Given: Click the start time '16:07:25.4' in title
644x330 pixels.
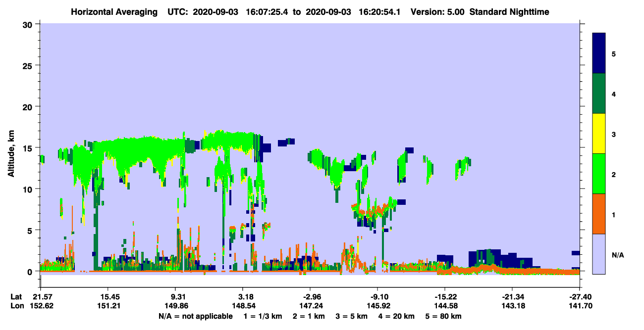Looking at the screenshot, I should coord(267,11).
